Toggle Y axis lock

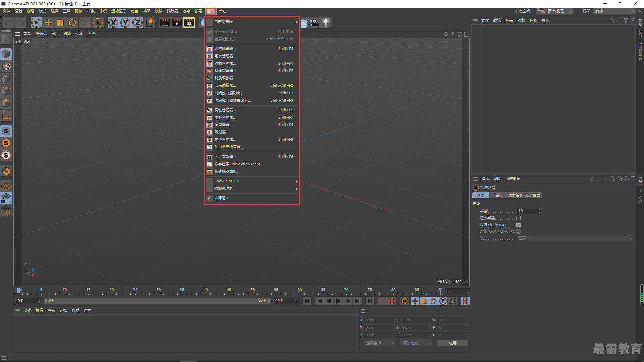[x=125, y=23]
